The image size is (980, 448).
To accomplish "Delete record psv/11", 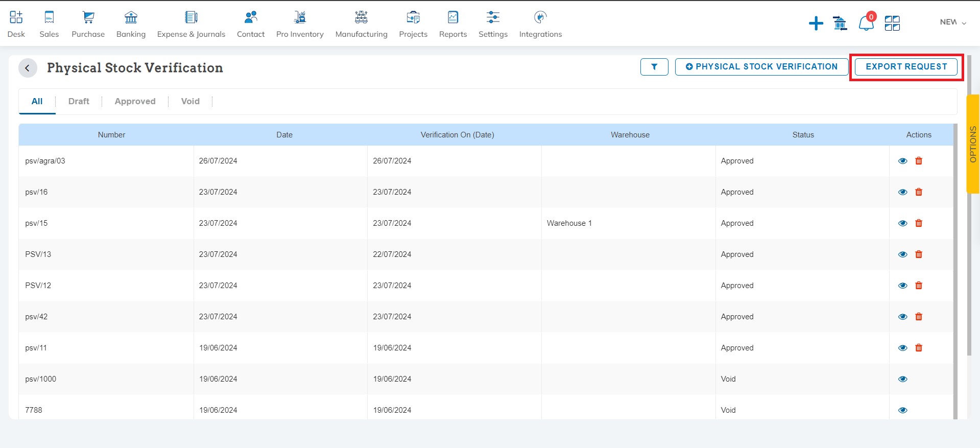I will tap(919, 348).
